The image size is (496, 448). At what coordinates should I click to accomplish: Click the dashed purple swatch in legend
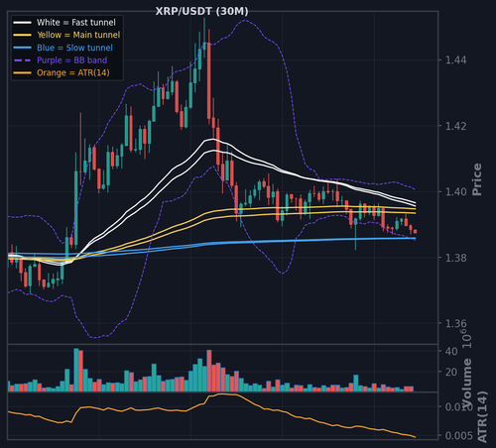(x=22, y=60)
